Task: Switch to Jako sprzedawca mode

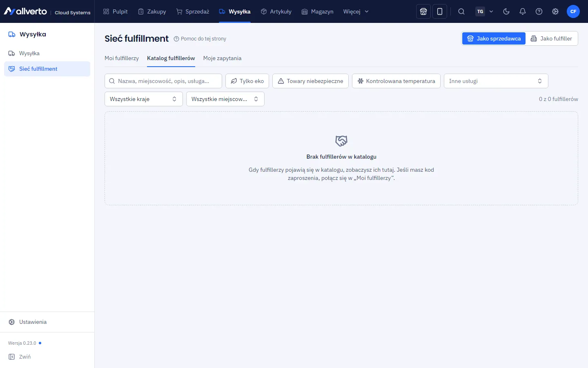Action: (494, 38)
